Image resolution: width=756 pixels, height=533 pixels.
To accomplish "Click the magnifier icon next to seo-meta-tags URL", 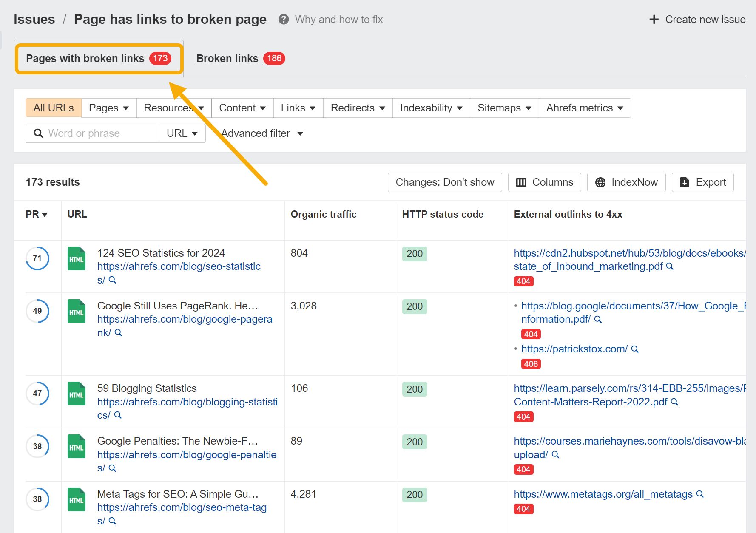I will [113, 521].
